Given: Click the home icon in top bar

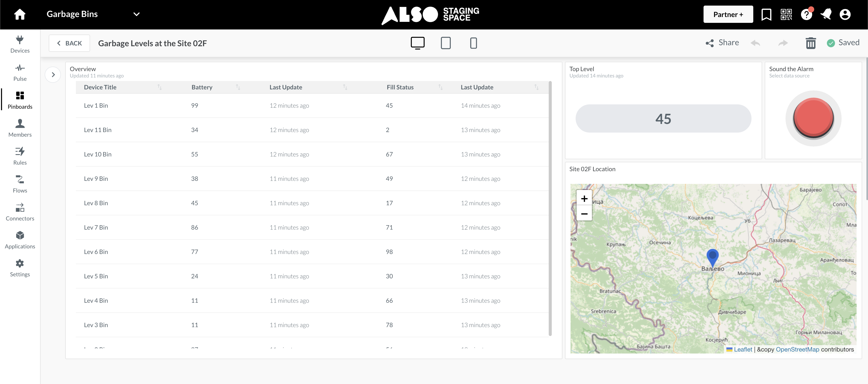Looking at the screenshot, I should pyautogui.click(x=20, y=14).
